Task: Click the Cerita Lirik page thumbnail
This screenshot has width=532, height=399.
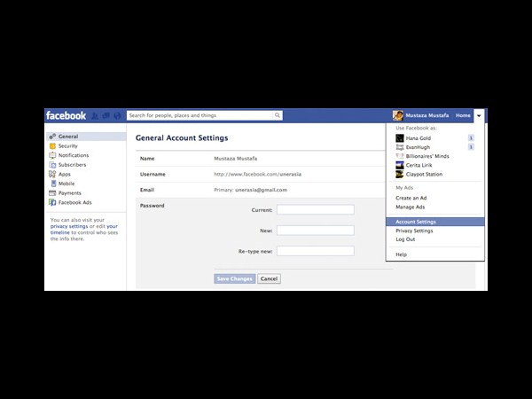Action: 400,165
